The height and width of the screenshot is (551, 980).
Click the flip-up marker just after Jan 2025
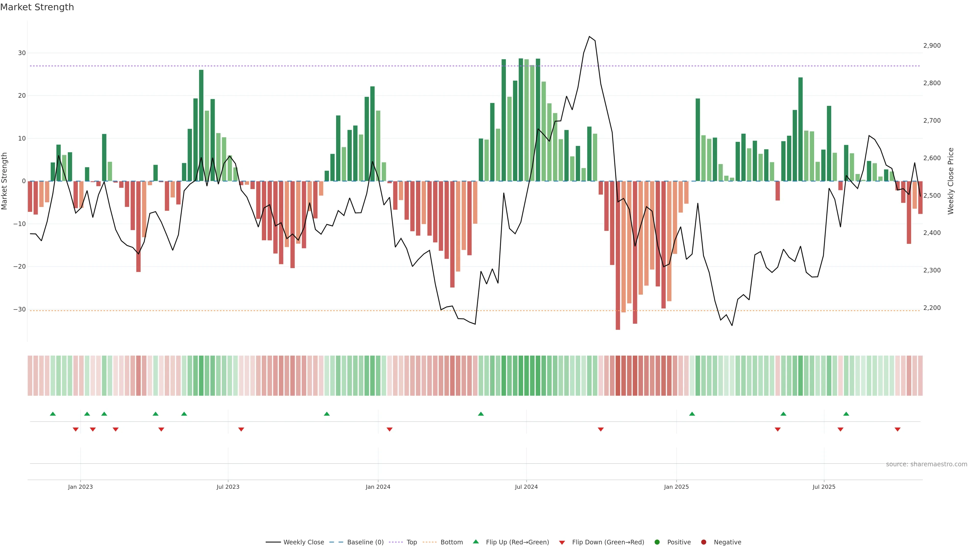692,414
